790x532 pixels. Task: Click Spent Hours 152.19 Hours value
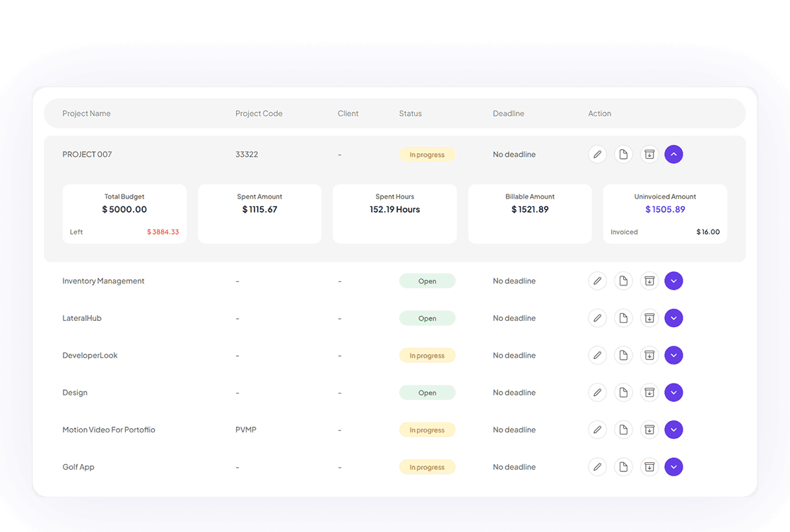[x=394, y=209]
